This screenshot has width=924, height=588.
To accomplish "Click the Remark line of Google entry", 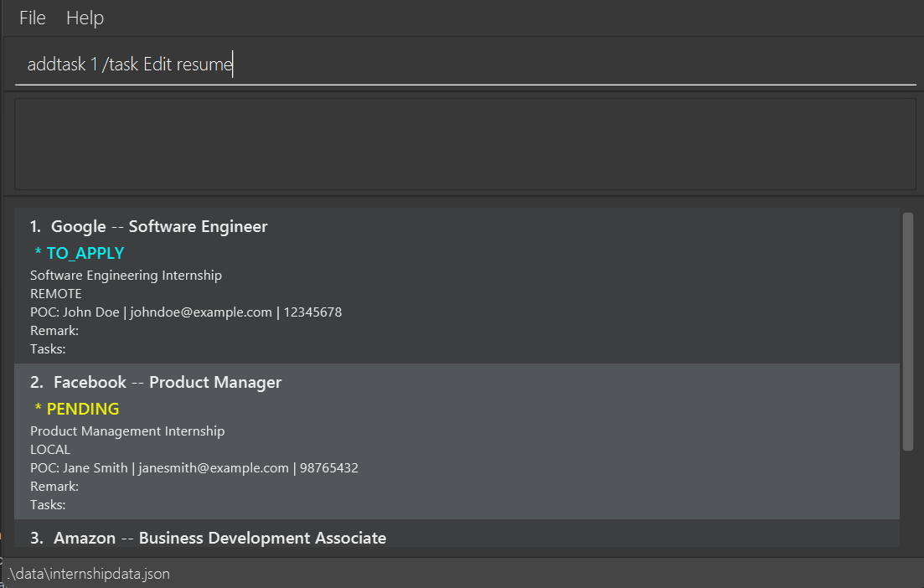I will [x=54, y=331].
